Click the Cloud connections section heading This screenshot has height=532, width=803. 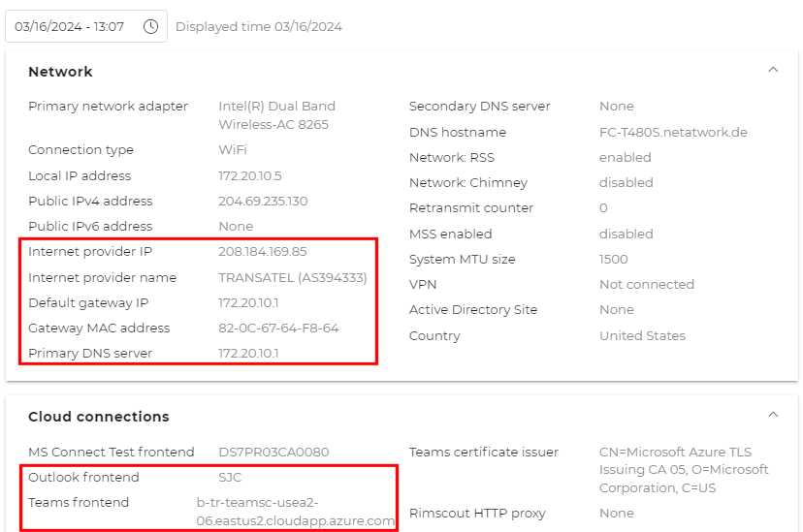[98, 417]
